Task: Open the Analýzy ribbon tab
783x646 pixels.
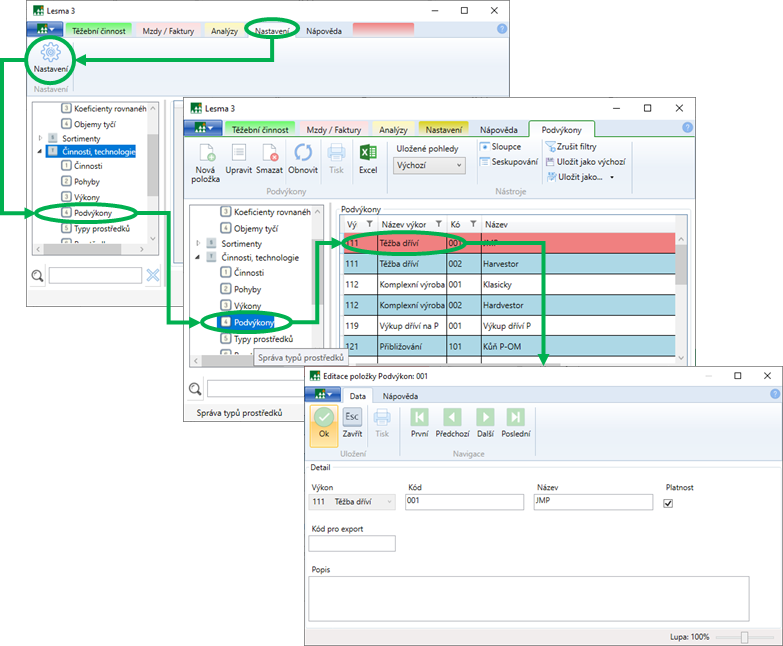Action: pos(393,130)
